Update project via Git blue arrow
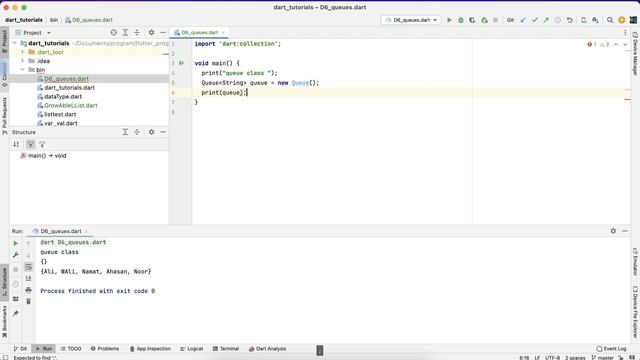 click(523, 20)
